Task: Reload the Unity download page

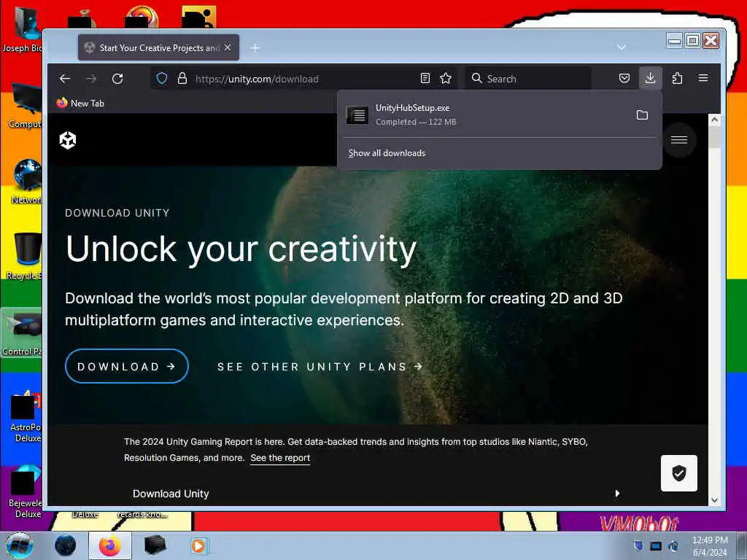Action: click(x=117, y=79)
